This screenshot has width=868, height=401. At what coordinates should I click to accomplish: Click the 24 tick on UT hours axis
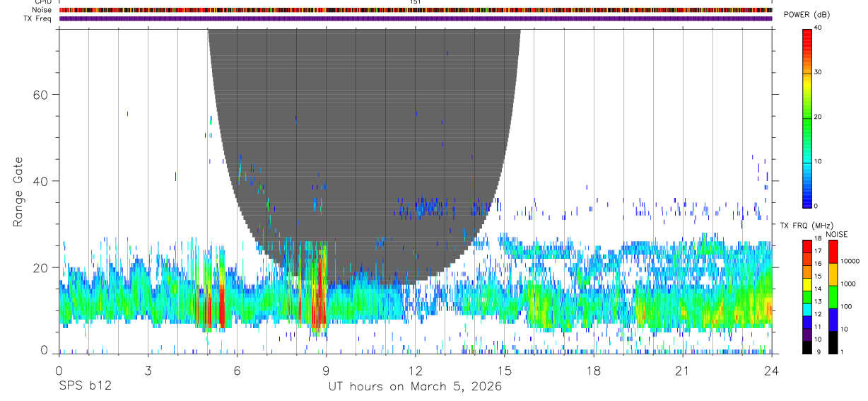pyautogui.click(x=772, y=371)
